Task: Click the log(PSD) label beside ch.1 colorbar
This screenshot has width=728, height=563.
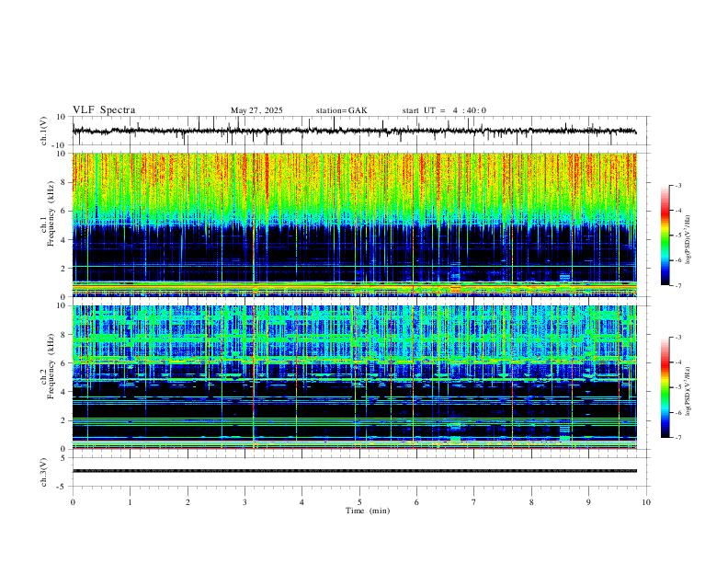Action: click(x=688, y=239)
